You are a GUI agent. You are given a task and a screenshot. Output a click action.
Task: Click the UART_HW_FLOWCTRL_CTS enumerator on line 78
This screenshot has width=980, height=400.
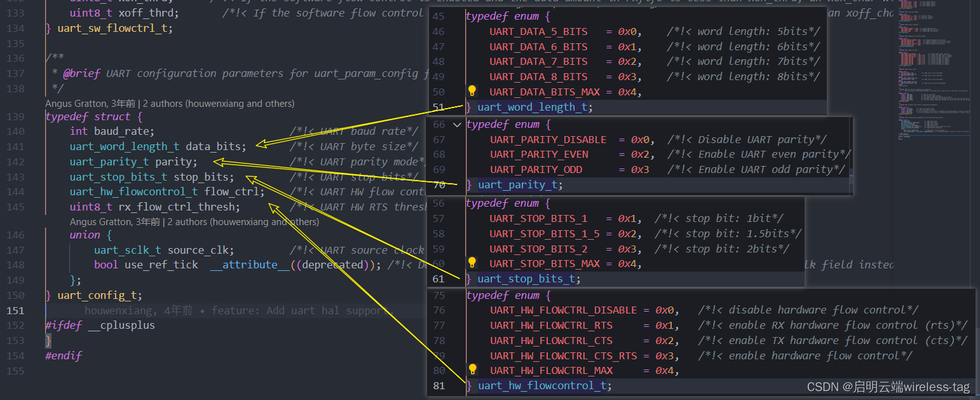(x=551, y=340)
